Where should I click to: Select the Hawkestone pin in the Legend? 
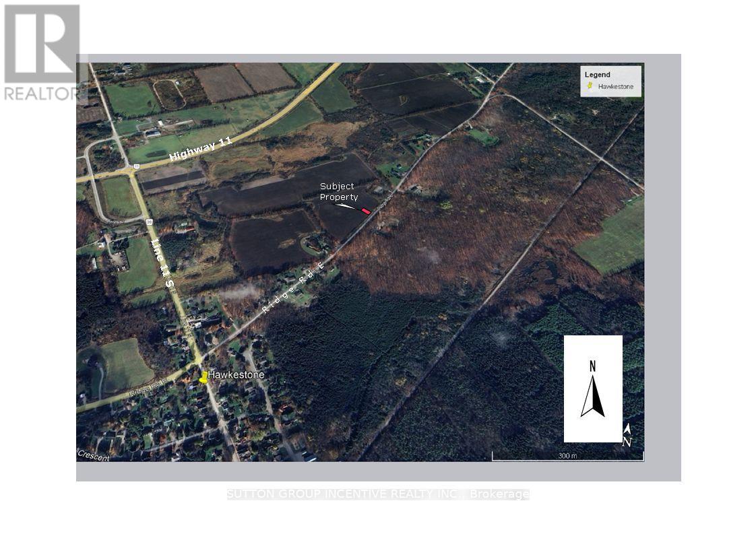coord(591,85)
